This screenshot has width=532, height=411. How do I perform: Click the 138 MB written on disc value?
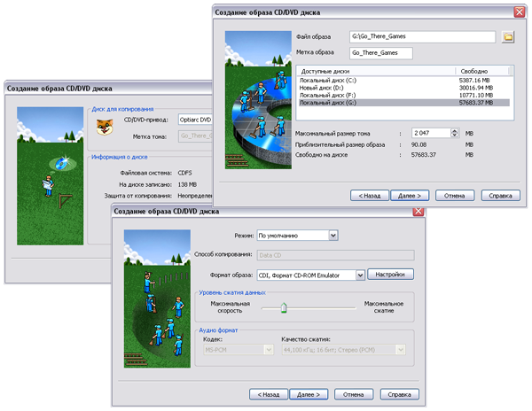pyautogui.click(x=187, y=184)
